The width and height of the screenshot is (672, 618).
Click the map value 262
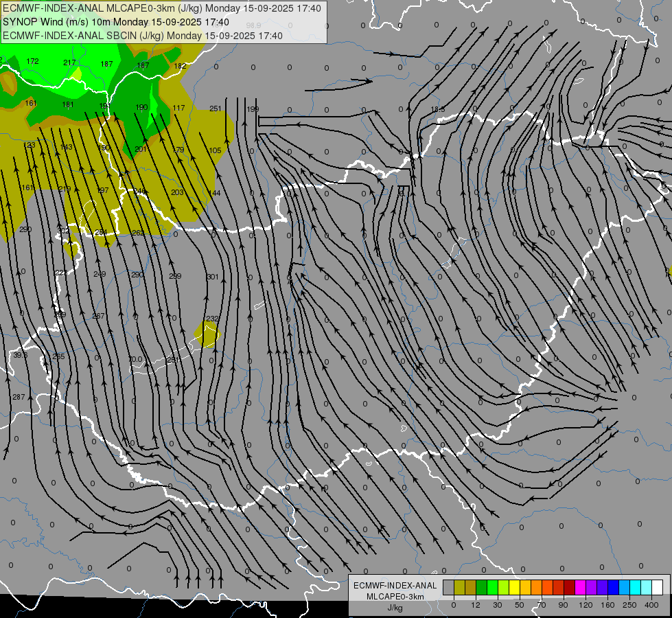[138, 233]
